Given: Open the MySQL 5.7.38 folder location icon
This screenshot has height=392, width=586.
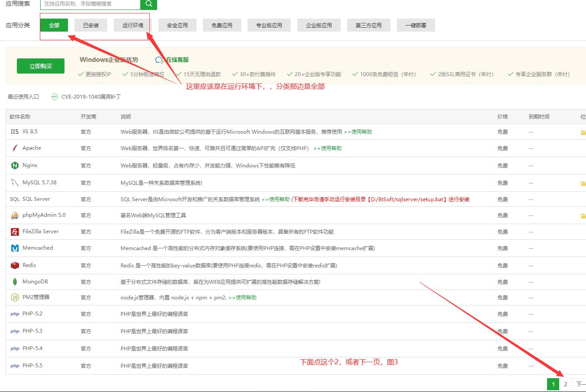Looking at the screenshot, I should 583,183.
